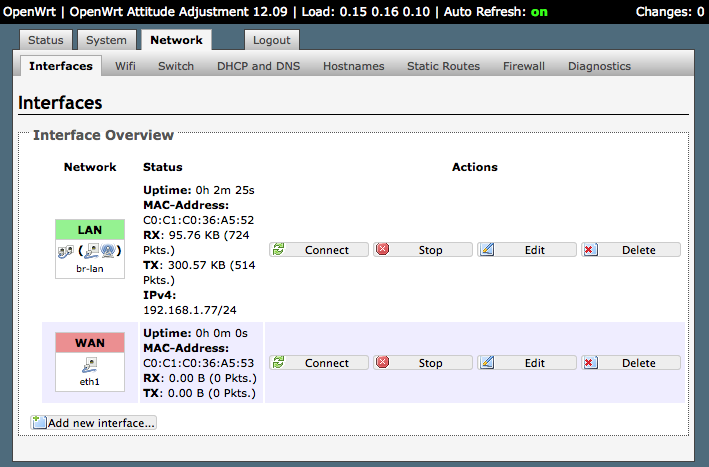Click the Actions column header

[475, 167]
